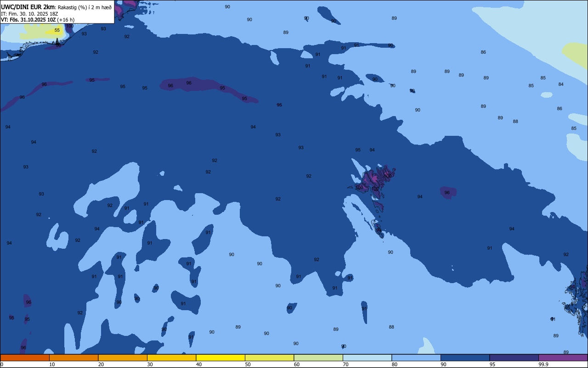Click the legend scale label '60'
The width and height of the screenshot is (588, 368).
pyautogui.click(x=296, y=364)
